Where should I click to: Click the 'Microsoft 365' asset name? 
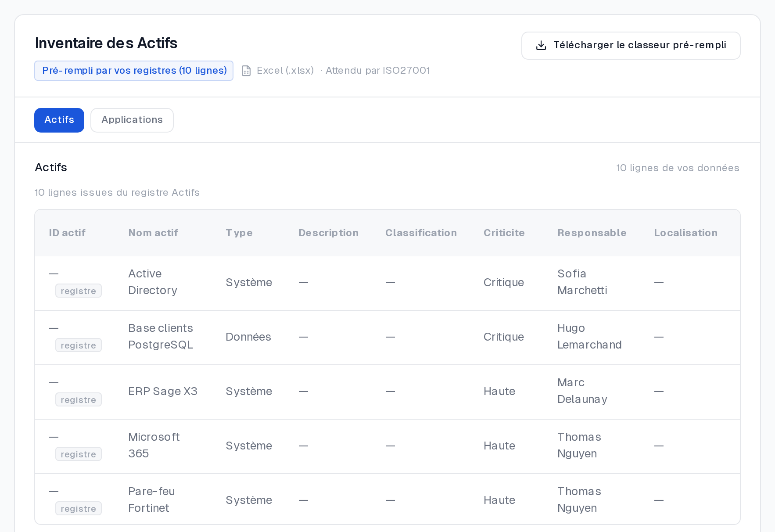click(x=154, y=445)
